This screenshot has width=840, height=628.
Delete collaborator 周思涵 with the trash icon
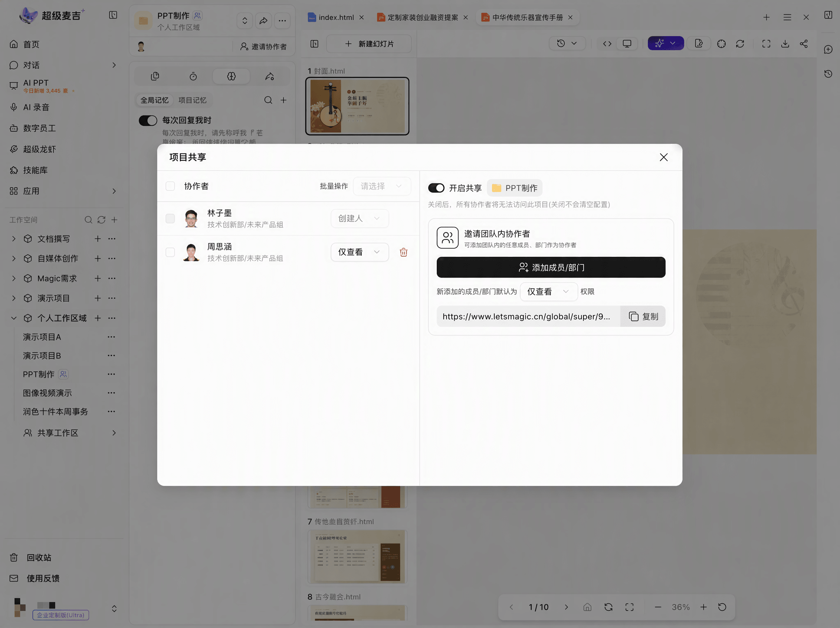coord(403,252)
